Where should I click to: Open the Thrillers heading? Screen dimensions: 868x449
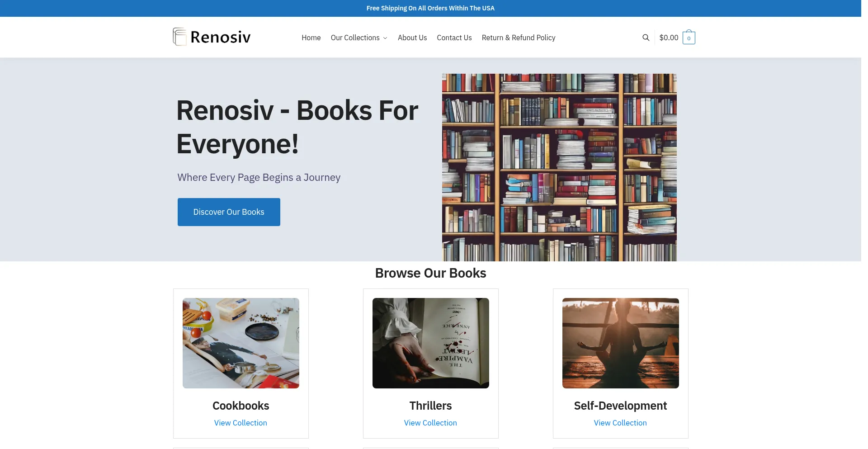tap(431, 406)
